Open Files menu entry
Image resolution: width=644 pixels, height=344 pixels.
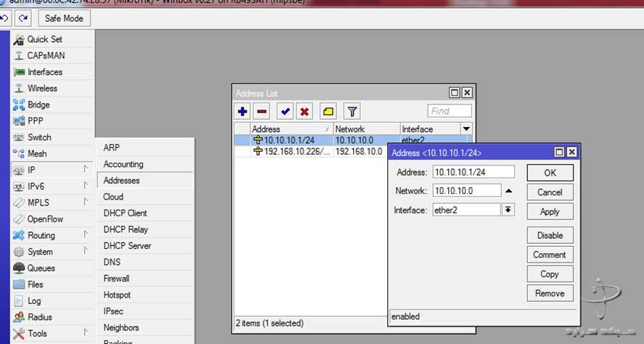tap(51, 284)
